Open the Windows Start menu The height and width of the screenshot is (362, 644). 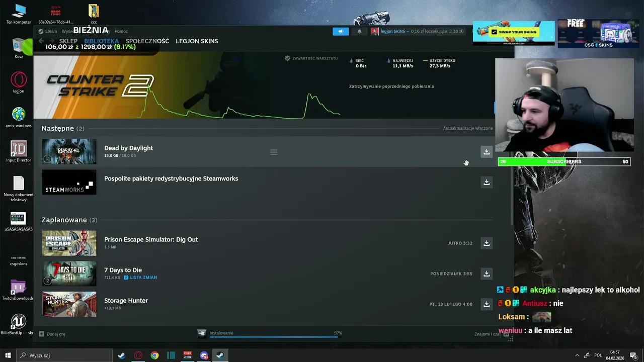tap(8, 355)
